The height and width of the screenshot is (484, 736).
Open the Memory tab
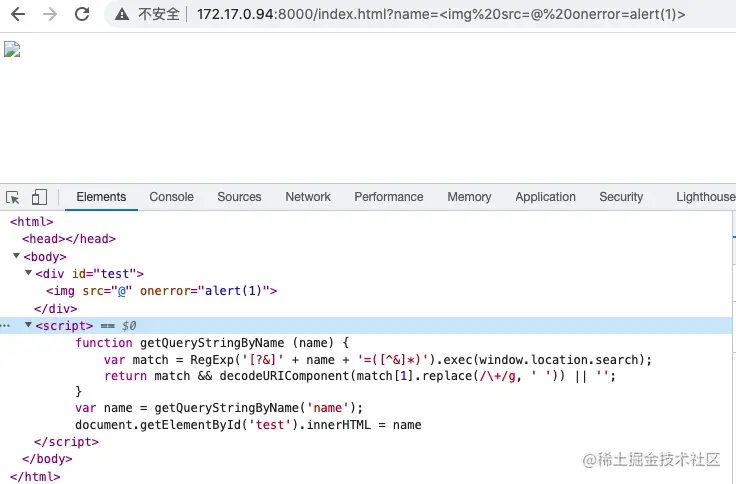pyautogui.click(x=469, y=197)
